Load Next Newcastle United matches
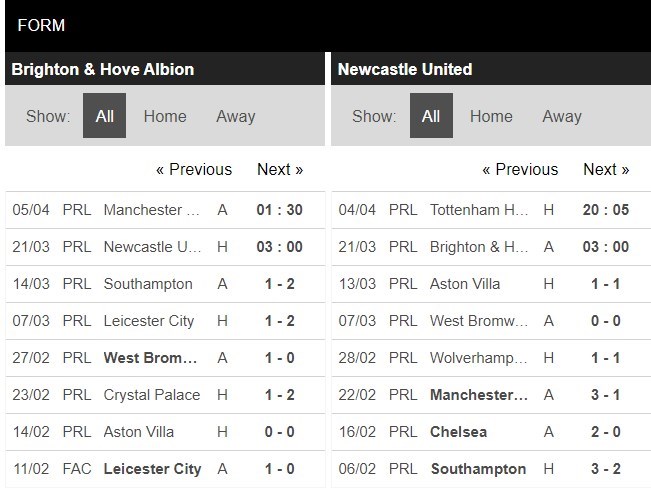The height and width of the screenshot is (491, 651). (x=606, y=169)
